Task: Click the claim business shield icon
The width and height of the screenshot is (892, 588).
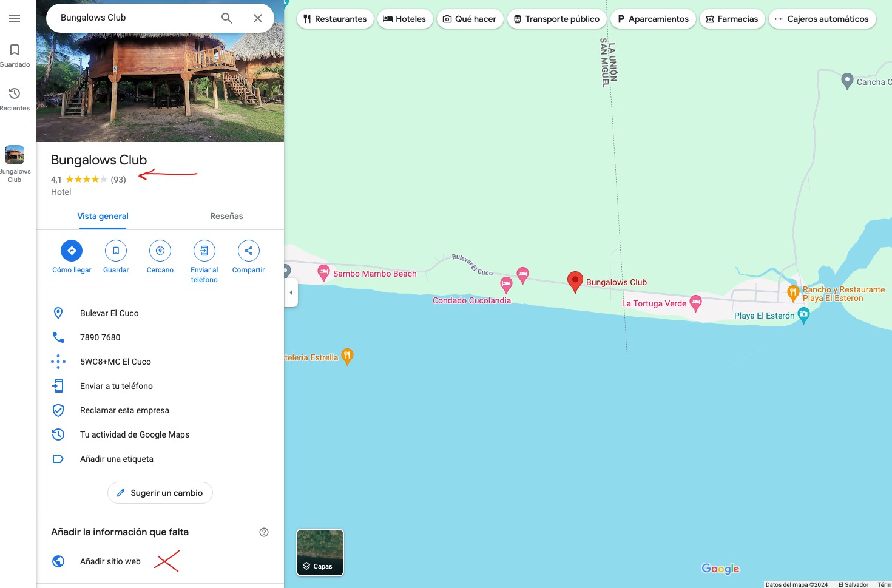Action: pos(58,410)
